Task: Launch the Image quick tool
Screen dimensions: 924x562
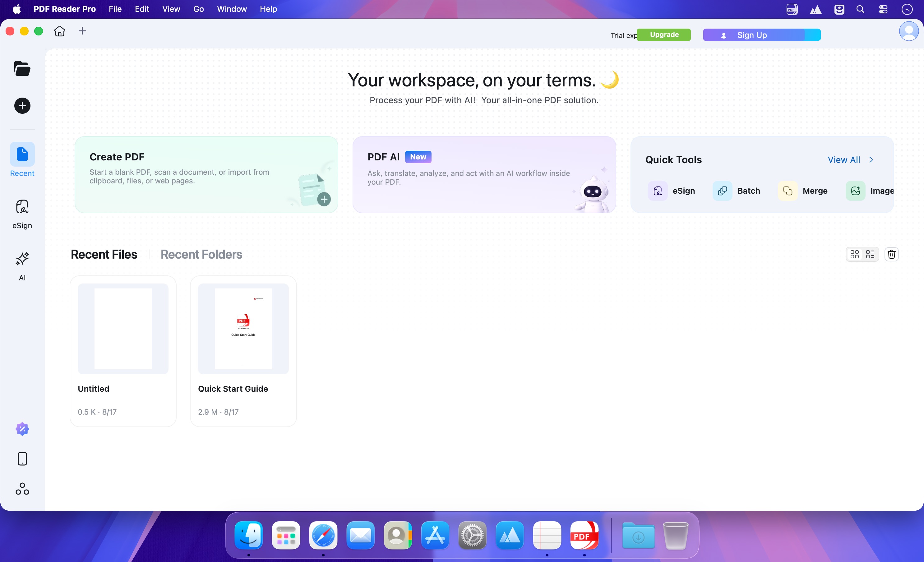Action: [x=870, y=191]
